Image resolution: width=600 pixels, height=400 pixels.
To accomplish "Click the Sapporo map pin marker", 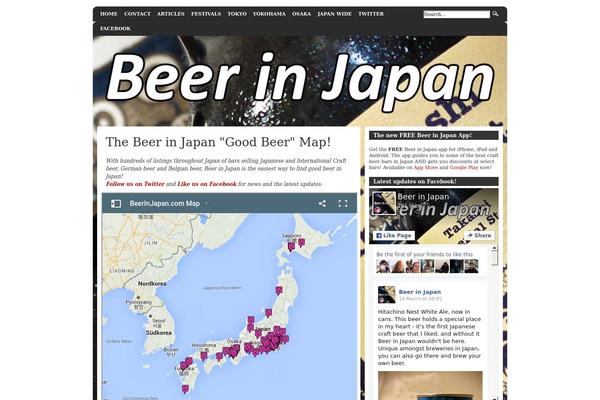I will [292, 246].
